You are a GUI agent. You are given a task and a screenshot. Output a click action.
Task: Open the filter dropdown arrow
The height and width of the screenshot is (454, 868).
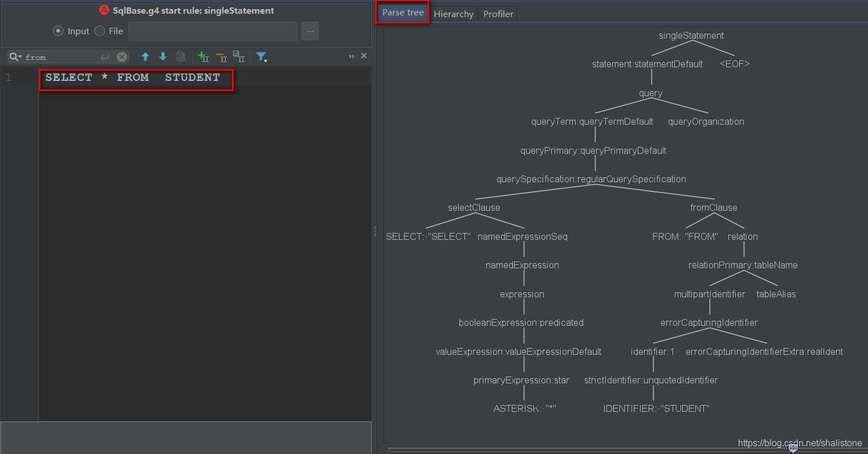coord(266,60)
